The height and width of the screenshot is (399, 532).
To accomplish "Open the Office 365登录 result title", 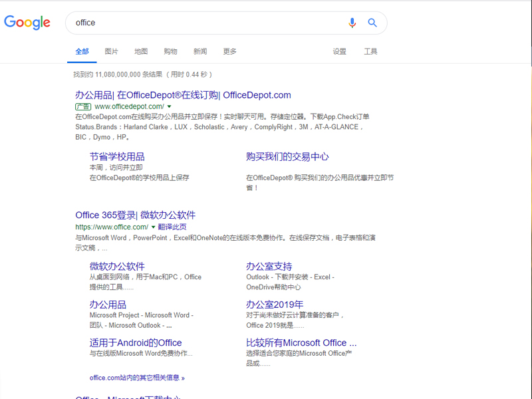I will tap(136, 215).
